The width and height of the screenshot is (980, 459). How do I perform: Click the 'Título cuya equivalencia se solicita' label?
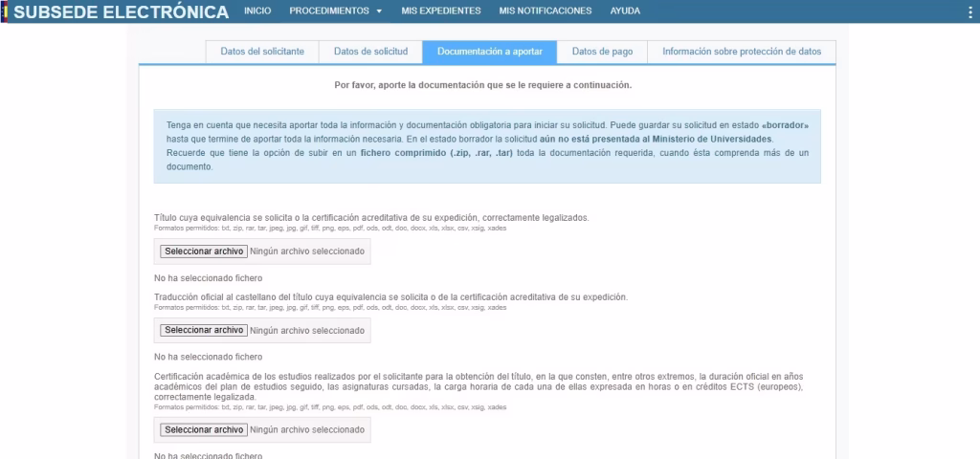371,218
